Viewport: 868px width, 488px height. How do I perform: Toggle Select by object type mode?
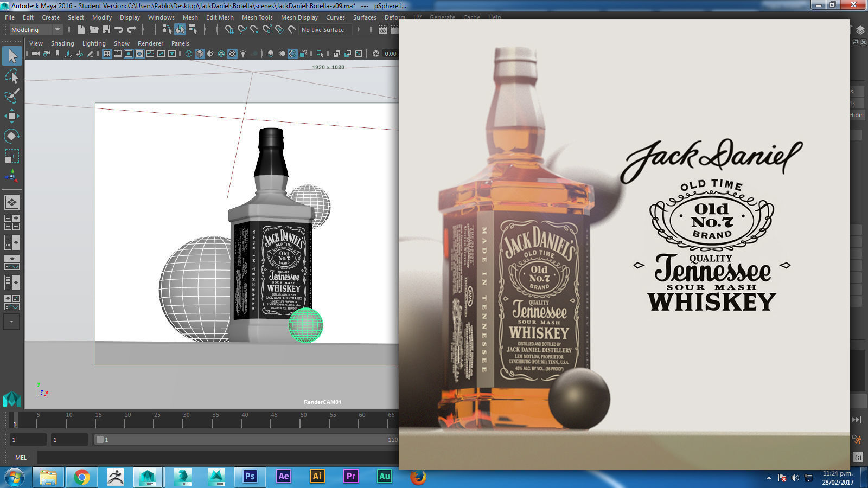[x=180, y=30]
